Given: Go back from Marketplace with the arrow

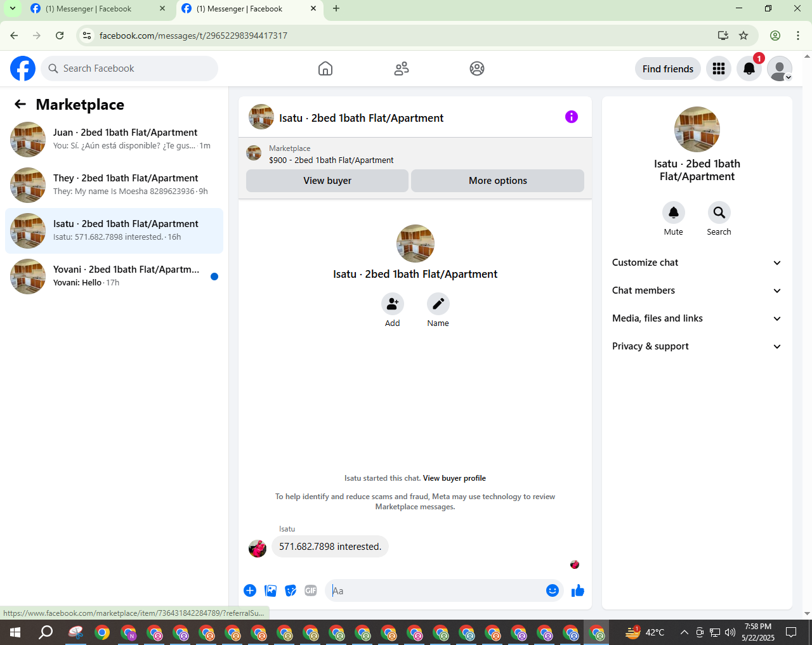Looking at the screenshot, I should [20, 104].
